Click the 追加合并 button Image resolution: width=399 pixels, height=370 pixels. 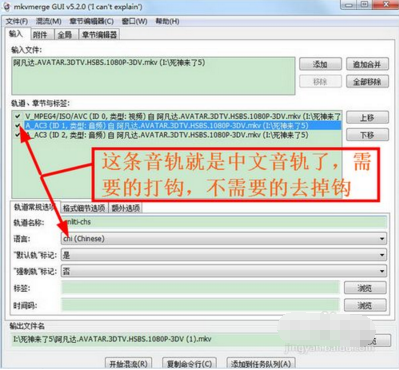click(367, 64)
